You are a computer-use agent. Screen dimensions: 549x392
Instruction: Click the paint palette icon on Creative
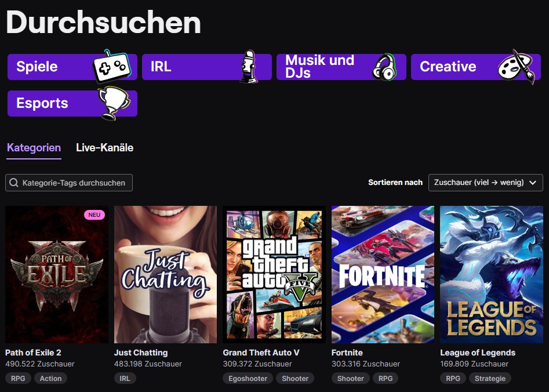pyautogui.click(x=517, y=66)
